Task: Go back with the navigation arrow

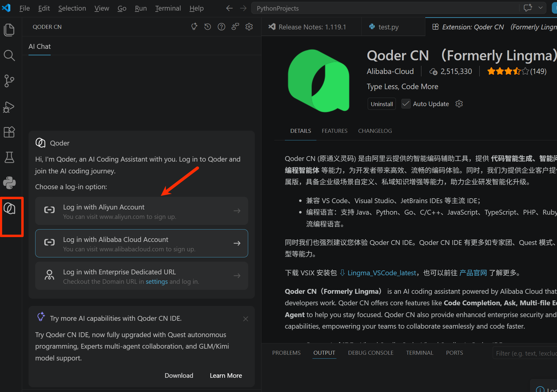Action: point(230,8)
